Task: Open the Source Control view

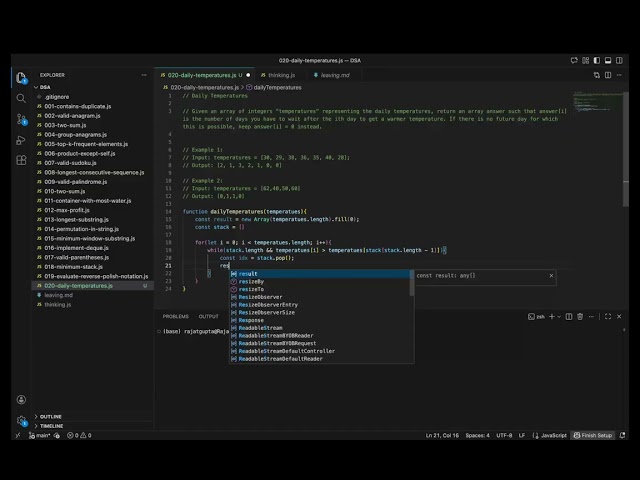Action: pyautogui.click(x=21, y=119)
